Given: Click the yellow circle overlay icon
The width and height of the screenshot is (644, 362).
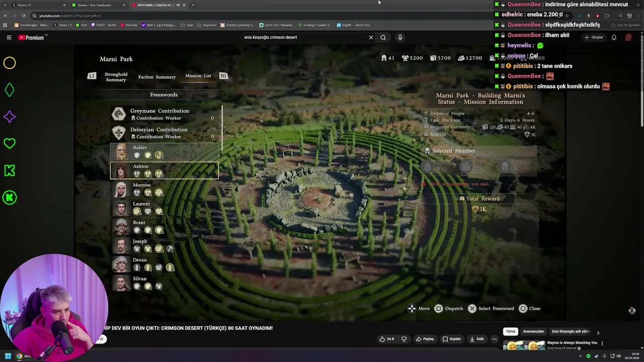Looking at the screenshot, I should pos(10,63).
